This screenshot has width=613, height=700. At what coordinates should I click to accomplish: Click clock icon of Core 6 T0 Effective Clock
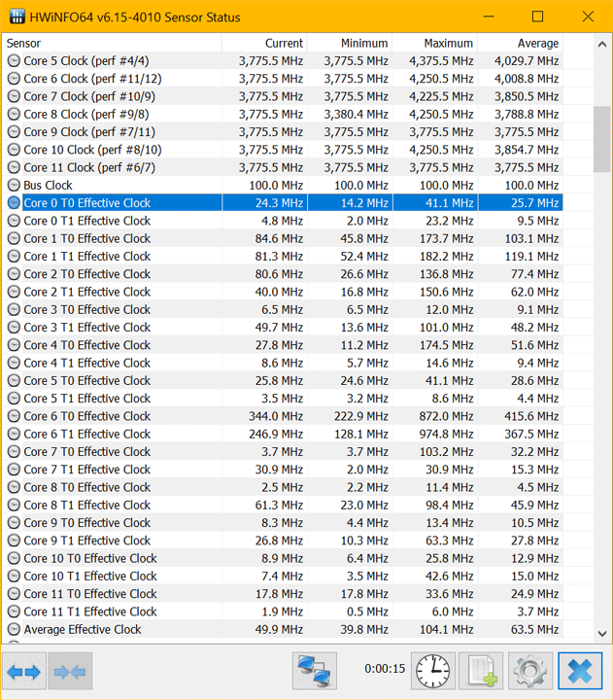point(15,416)
